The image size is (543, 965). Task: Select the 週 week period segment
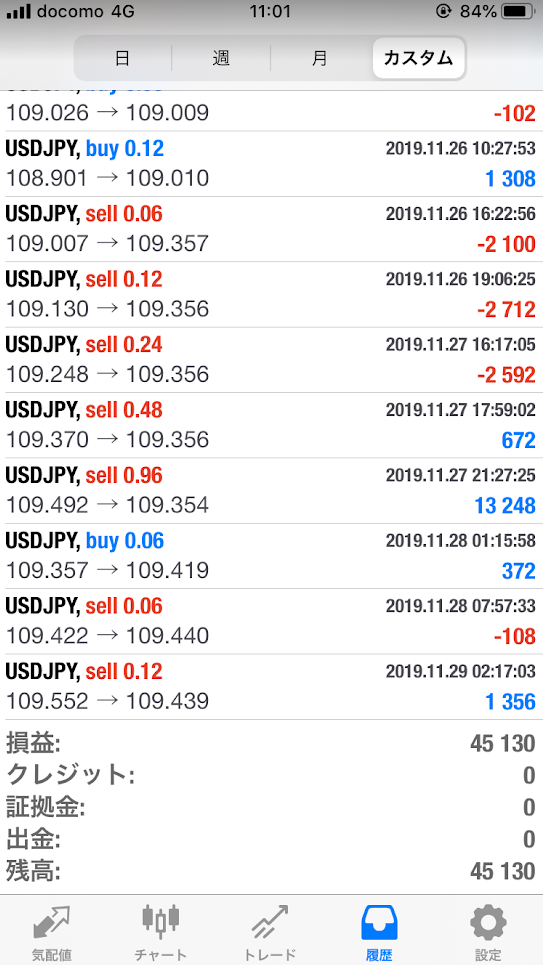coord(220,58)
